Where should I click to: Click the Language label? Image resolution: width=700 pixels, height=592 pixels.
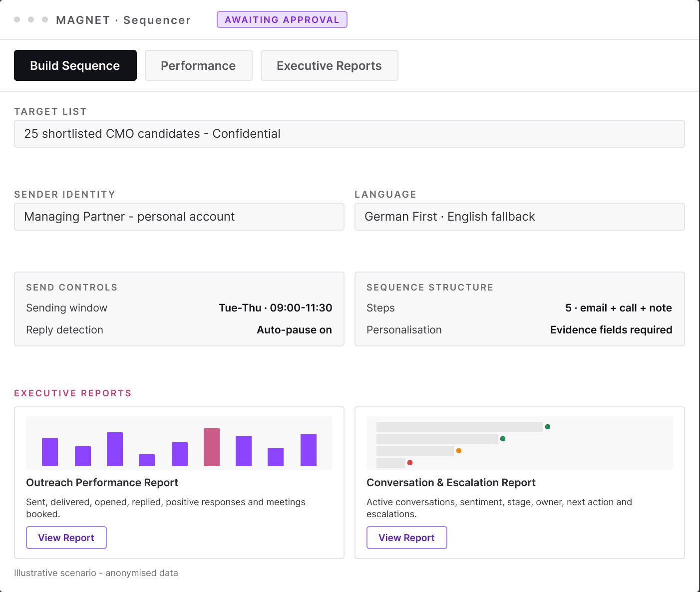tap(385, 195)
